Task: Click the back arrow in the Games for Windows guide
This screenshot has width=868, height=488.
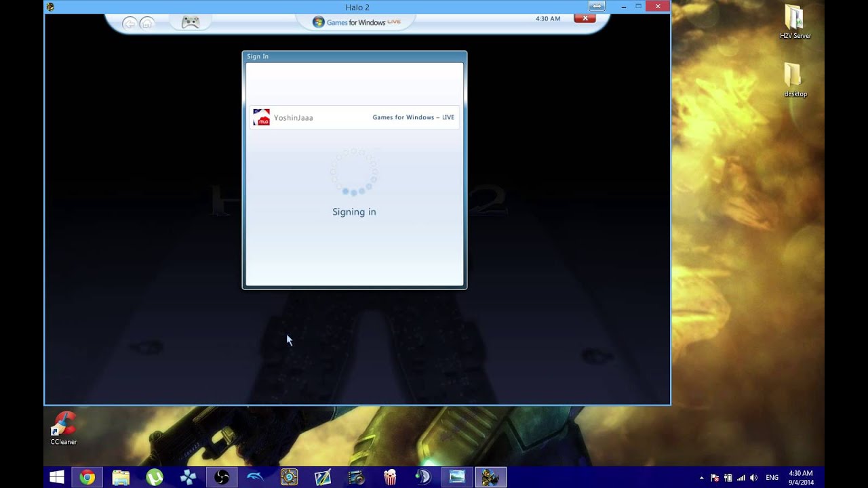Action: pos(129,24)
